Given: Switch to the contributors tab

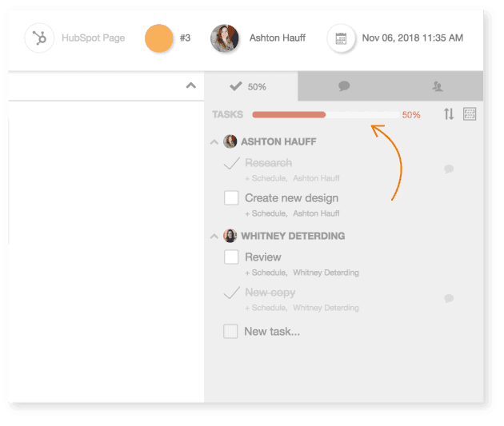Looking at the screenshot, I should (x=437, y=86).
